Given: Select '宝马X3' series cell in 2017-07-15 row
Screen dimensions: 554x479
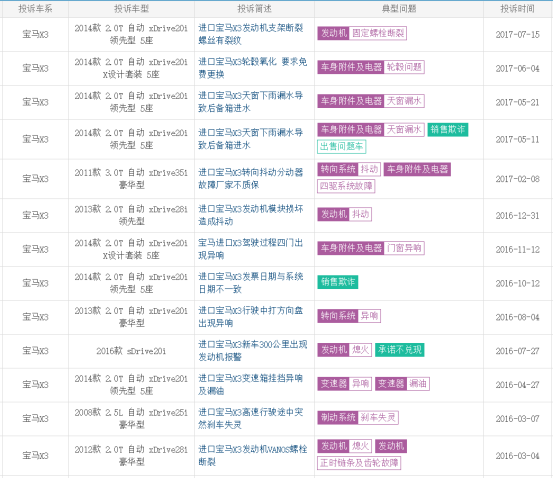Looking at the screenshot, I should point(35,35).
